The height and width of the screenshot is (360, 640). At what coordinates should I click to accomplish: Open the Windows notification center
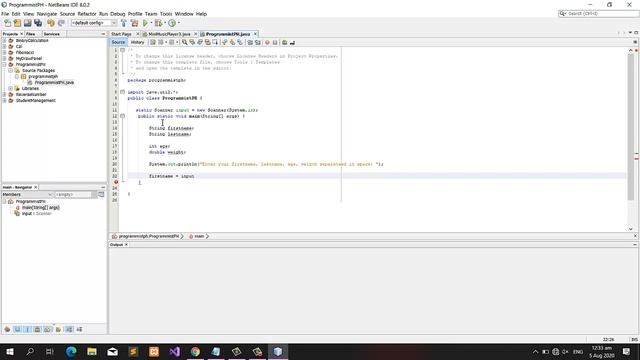[x=627, y=351]
